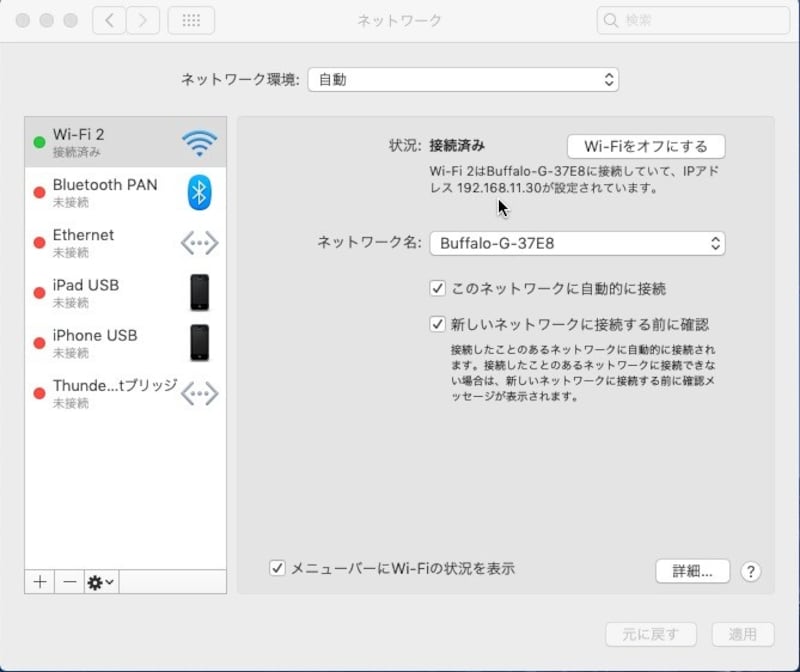
Task: Open the Buffalo-G-37E8 network name dropdown
Action: pyautogui.click(x=581, y=242)
